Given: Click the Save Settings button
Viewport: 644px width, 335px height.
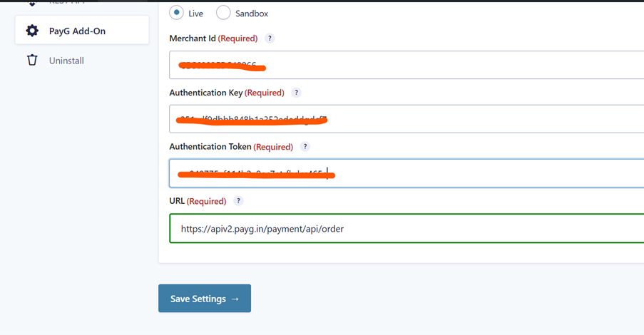Looking at the screenshot, I should pos(205,299).
